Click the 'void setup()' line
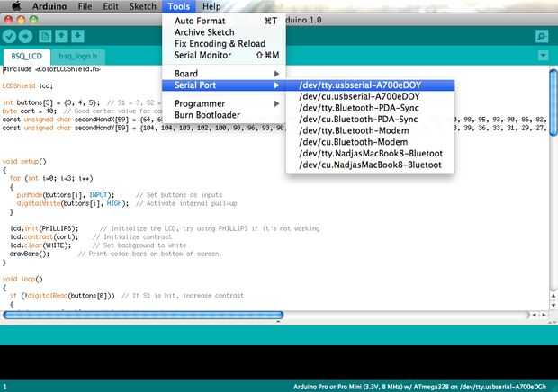Viewport: 558px width, 392px height. point(24,162)
